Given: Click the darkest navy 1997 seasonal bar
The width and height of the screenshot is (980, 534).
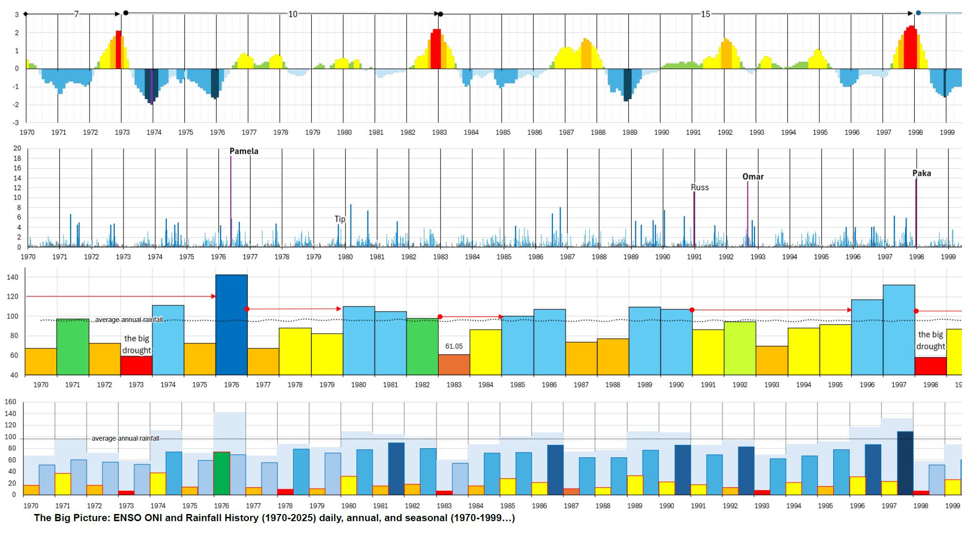Looking at the screenshot, I should coord(905,463).
